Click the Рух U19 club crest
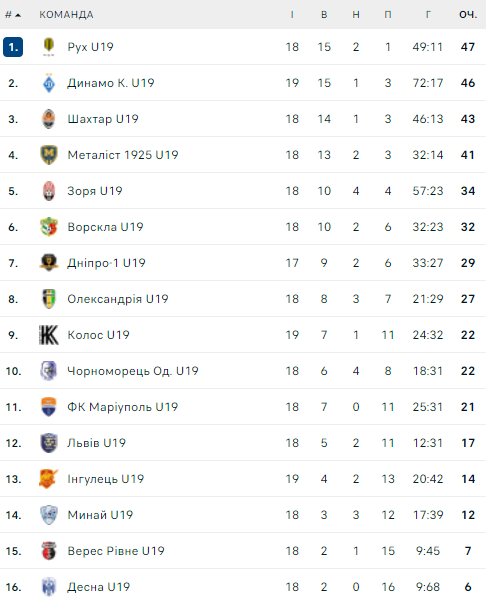 [x=48, y=47]
